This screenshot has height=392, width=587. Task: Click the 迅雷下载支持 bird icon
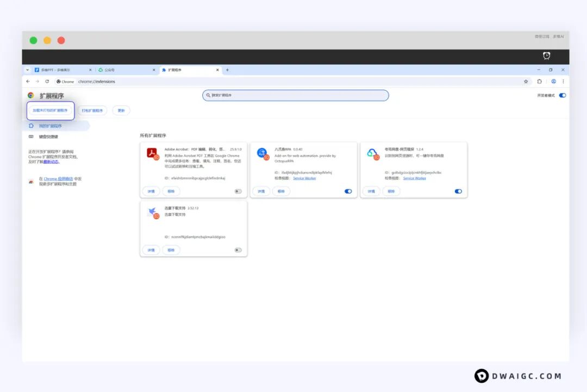[152, 212]
